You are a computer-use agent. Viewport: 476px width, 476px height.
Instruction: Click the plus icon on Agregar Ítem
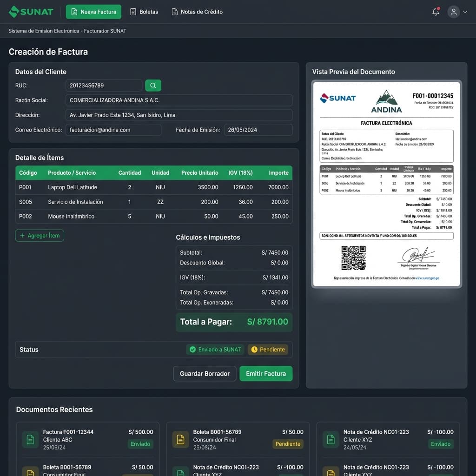pos(23,236)
